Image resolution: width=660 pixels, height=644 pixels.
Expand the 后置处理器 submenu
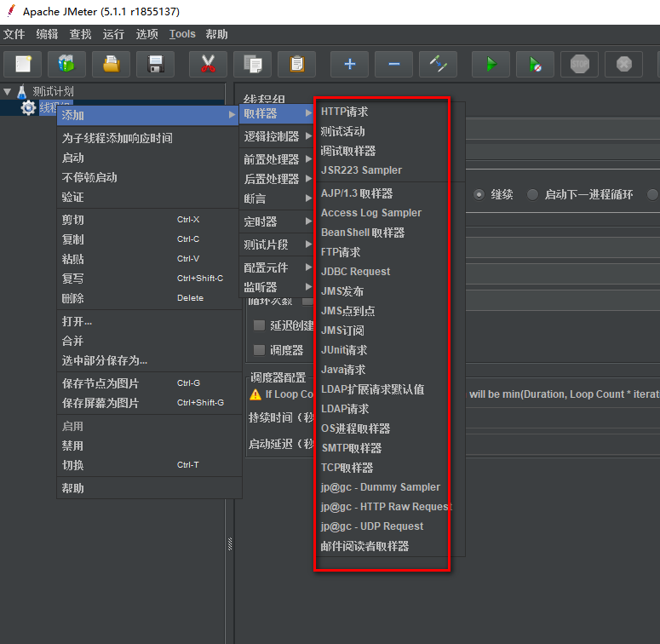[276, 179]
